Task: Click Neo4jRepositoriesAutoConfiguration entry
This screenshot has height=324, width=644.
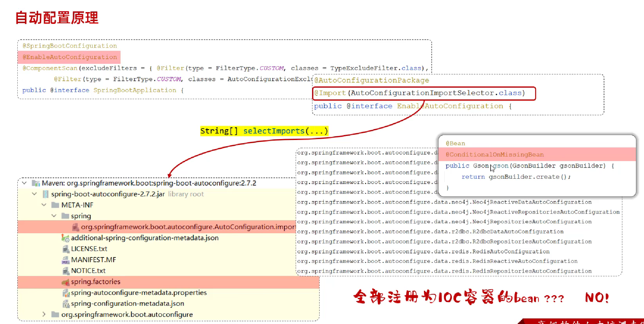Action: [x=444, y=222]
